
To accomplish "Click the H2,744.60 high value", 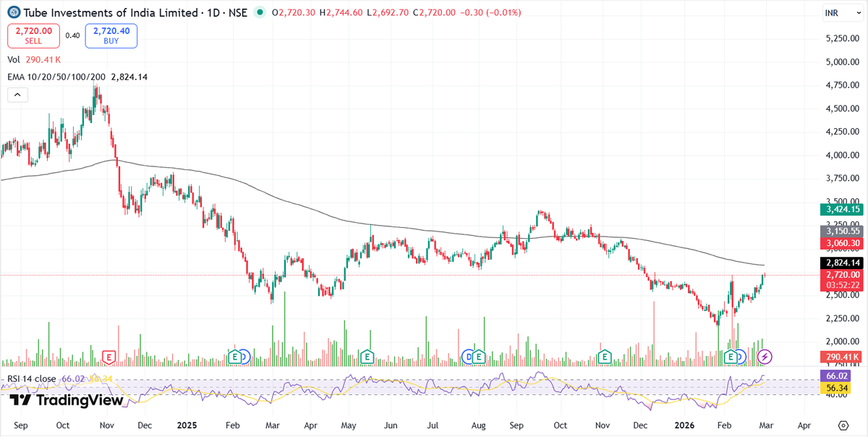I will (x=342, y=13).
